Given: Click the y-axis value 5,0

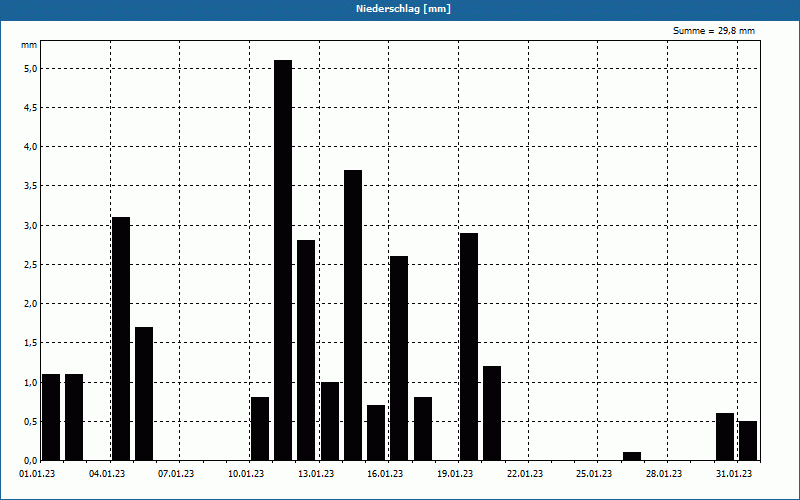Looking at the screenshot, I should (30, 68).
